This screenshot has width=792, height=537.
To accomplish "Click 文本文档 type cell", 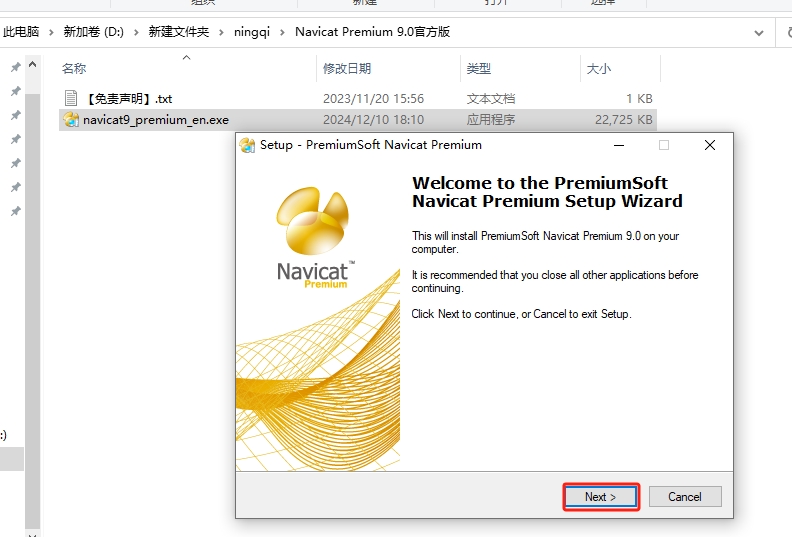I will (490, 99).
